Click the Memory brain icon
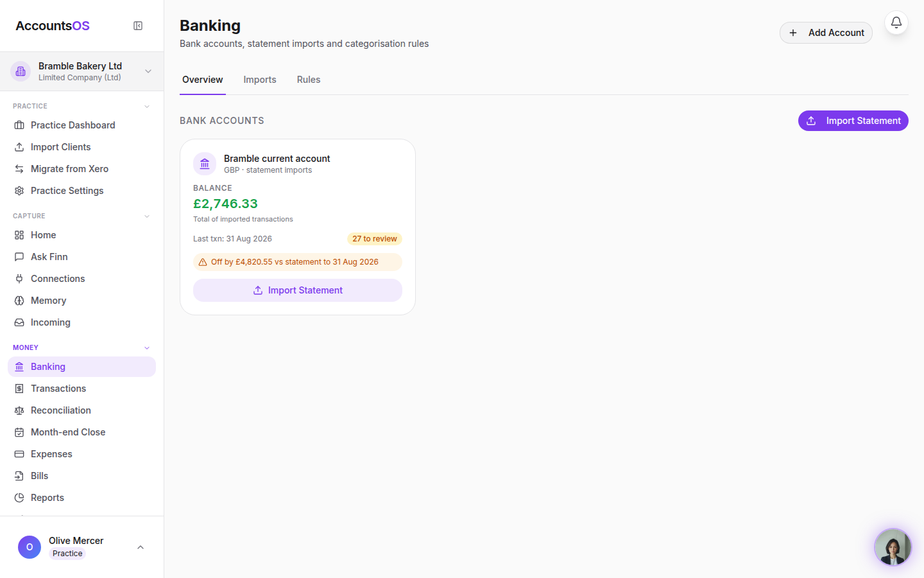924x578 pixels. pyautogui.click(x=19, y=301)
